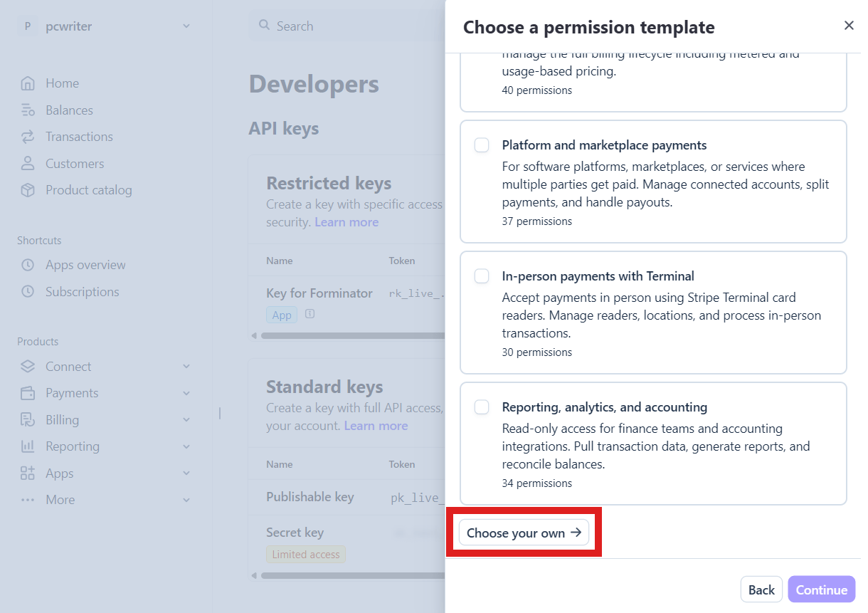Click the Search input field
868x613 pixels.
[347, 26]
